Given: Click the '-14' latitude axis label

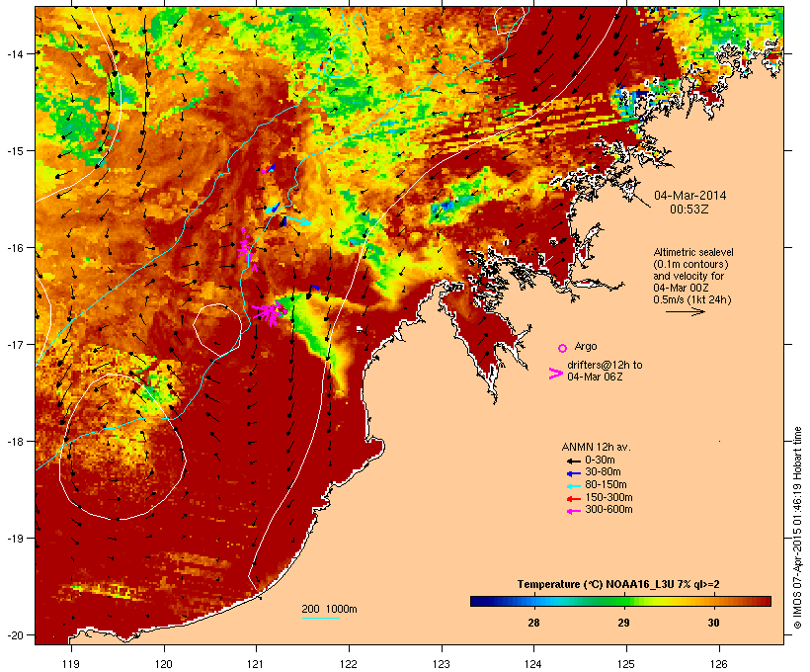Looking at the screenshot, I should coord(14,53).
